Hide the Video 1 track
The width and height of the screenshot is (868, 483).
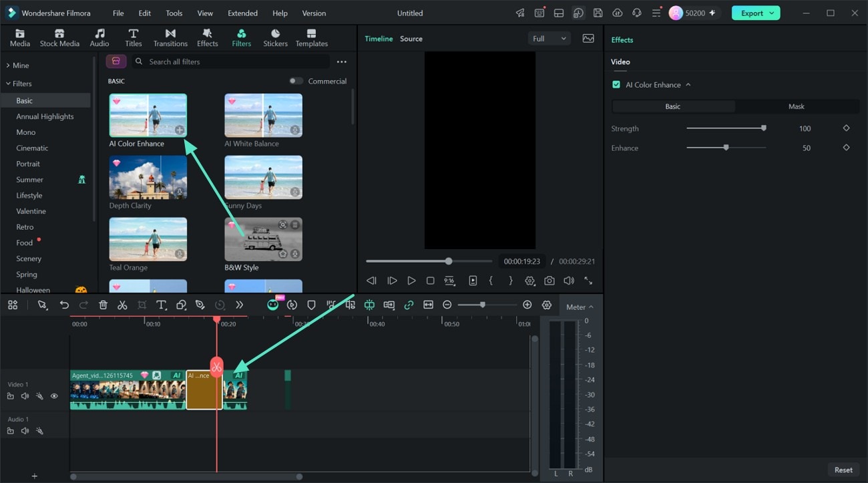54,396
